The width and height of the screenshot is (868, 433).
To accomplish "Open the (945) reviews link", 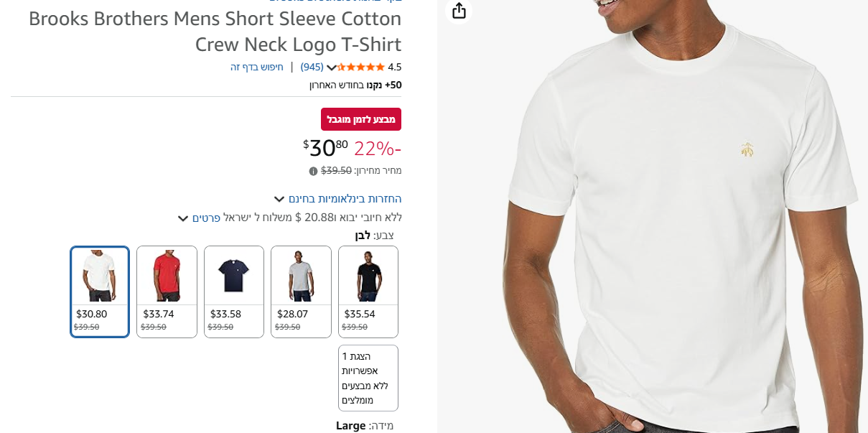I will tap(312, 67).
